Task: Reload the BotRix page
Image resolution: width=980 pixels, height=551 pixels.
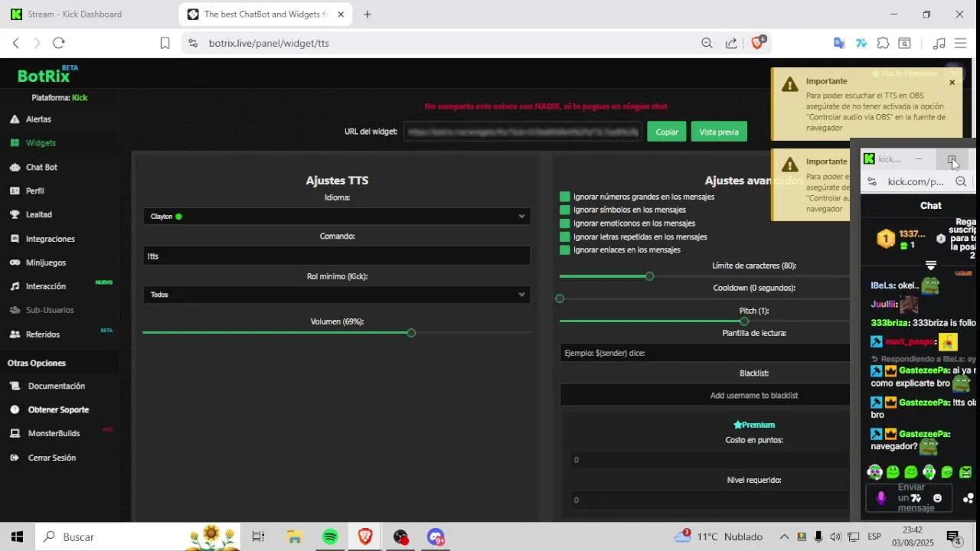Action: point(59,44)
